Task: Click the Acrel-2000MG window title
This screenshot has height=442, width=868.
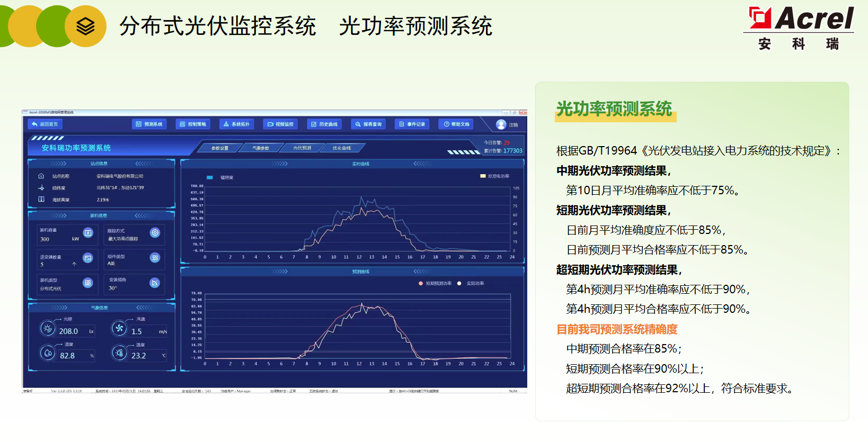Action: (51, 112)
